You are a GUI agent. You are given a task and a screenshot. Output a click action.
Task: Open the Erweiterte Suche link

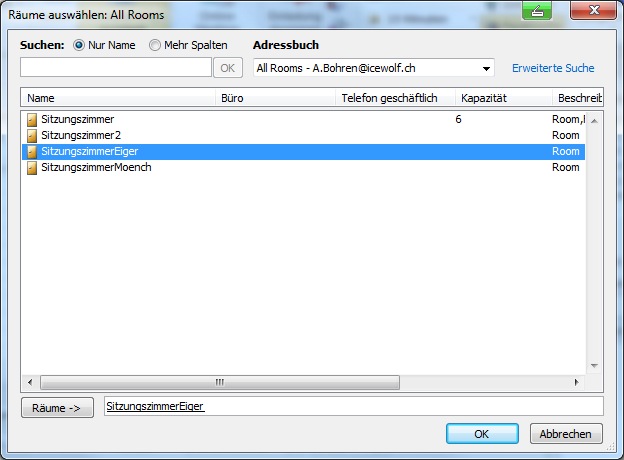553,68
